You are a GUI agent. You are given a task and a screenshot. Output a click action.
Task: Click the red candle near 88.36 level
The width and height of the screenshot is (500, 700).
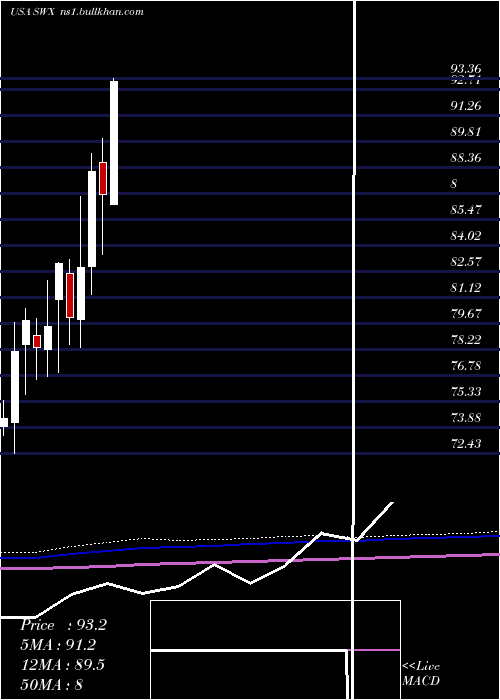click(103, 178)
